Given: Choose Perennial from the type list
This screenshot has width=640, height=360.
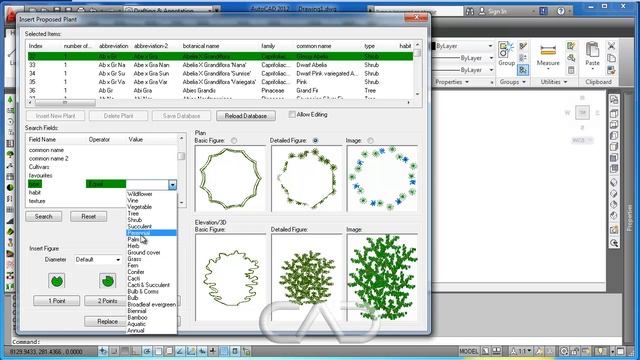Looking at the screenshot, I should click(151, 233).
